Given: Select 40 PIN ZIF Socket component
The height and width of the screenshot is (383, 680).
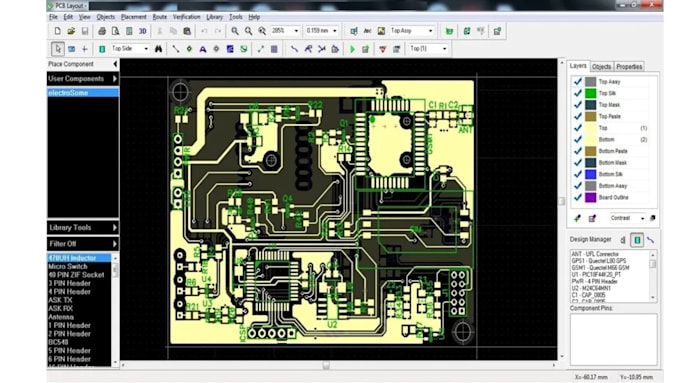Looking at the screenshot, I should pos(76,275).
